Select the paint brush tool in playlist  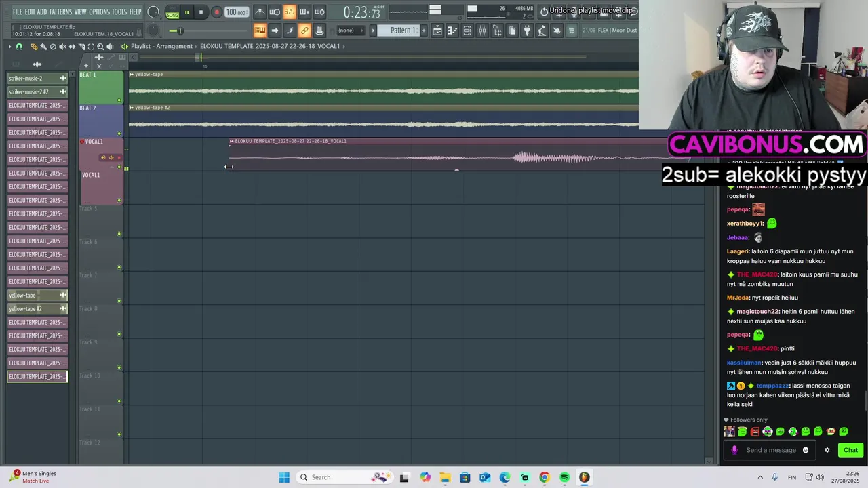click(x=43, y=46)
